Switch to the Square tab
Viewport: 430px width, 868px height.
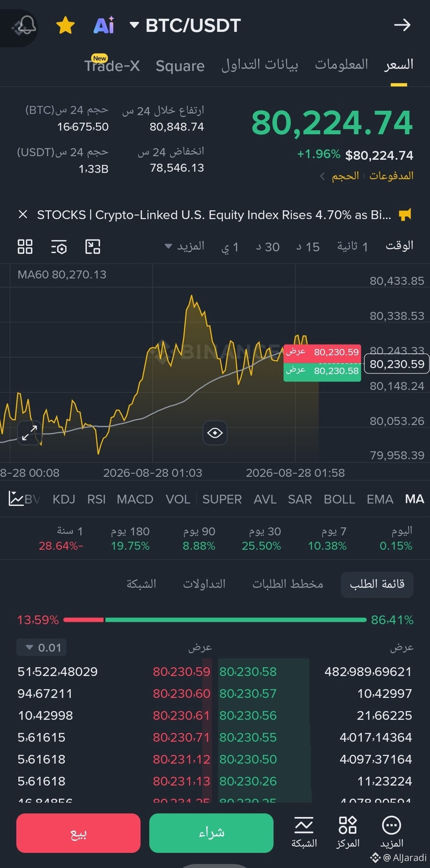(x=180, y=66)
